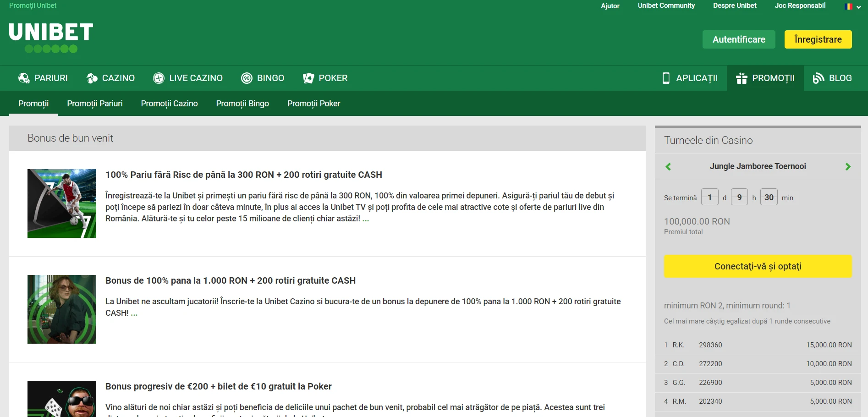This screenshot has width=868, height=417.
Task: Click the countdown minutes box showing 30
Action: 769,197
